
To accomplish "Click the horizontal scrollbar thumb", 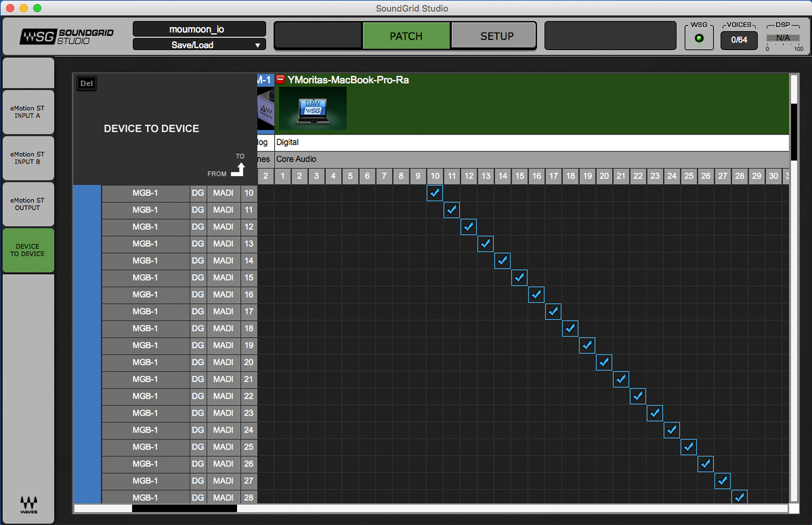I will pyautogui.click(x=184, y=508).
